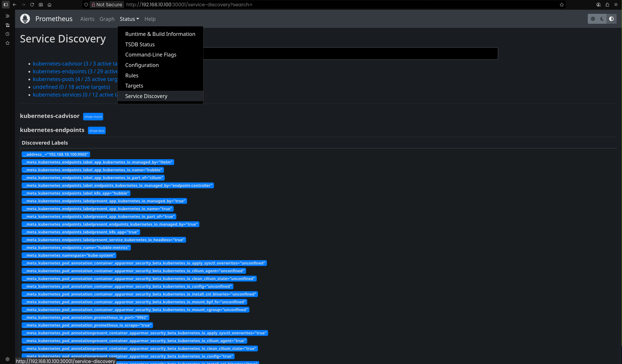Click the io_managed_by="Helm" label badge

click(x=98, y=162)
